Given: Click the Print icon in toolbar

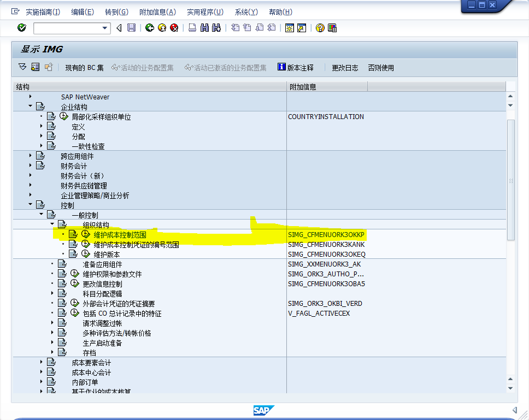Looking at the screenshot, I should pos(192,28).
